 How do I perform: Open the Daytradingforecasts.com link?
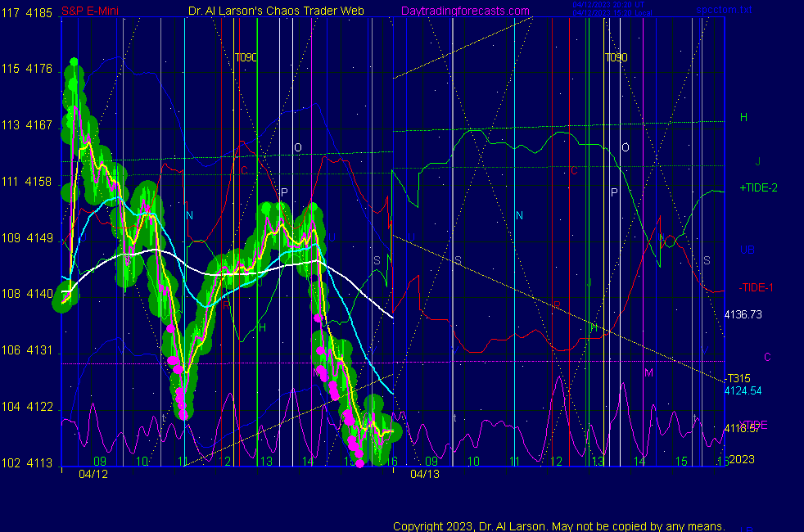pos(465,11)
